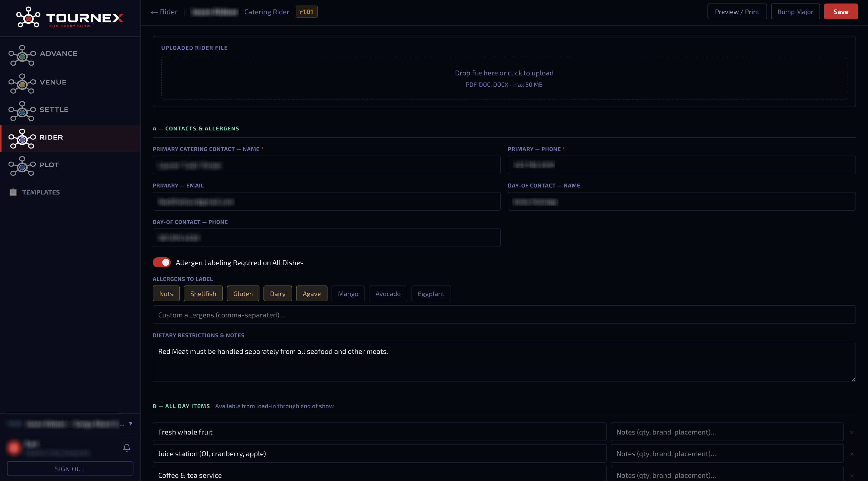Viewport: 868px width, 481px height.
Task: Click the Bump Major button
Action: click(795, 12)
